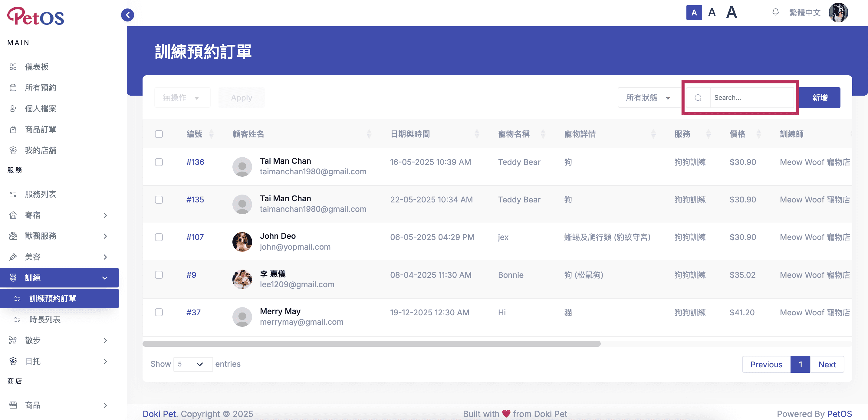Collapse sidebar with the back arrow button
This screenshot has height=420, width=868.
click(127, 15)
